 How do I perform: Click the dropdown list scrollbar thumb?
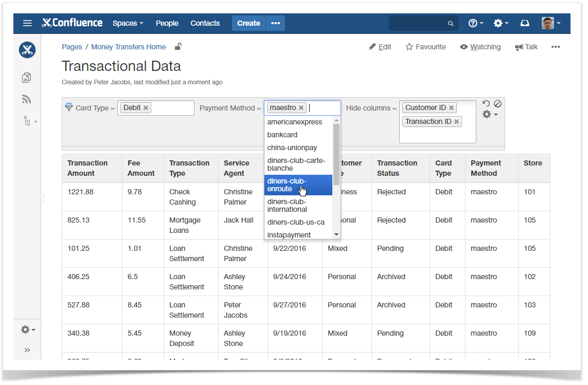[x=336, y=154]
